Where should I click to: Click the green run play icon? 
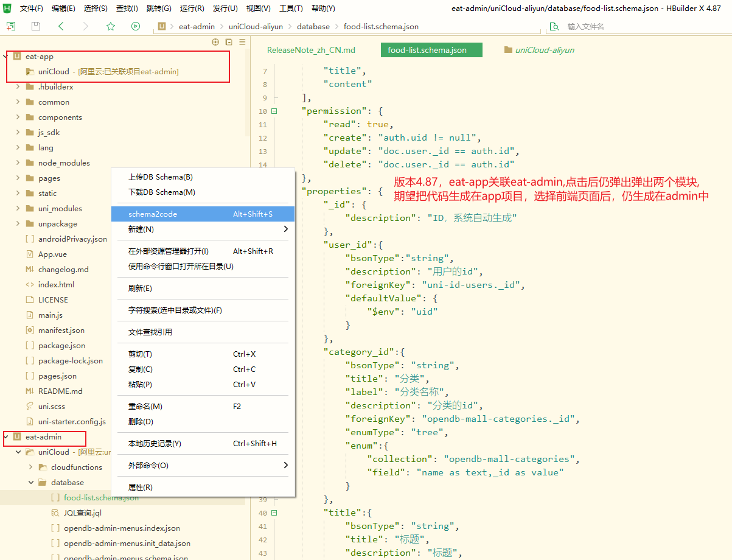pos(136,26)
